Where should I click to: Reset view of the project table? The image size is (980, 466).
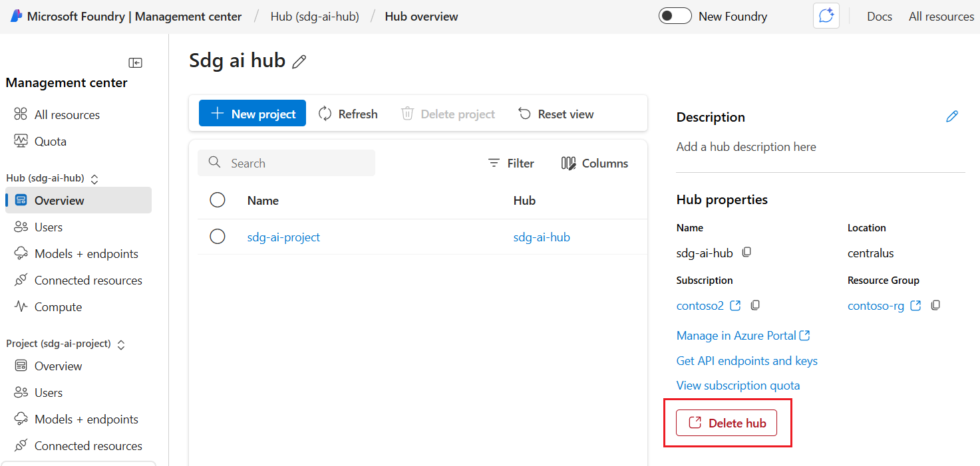pyautogui.click(x=556, y=114)
